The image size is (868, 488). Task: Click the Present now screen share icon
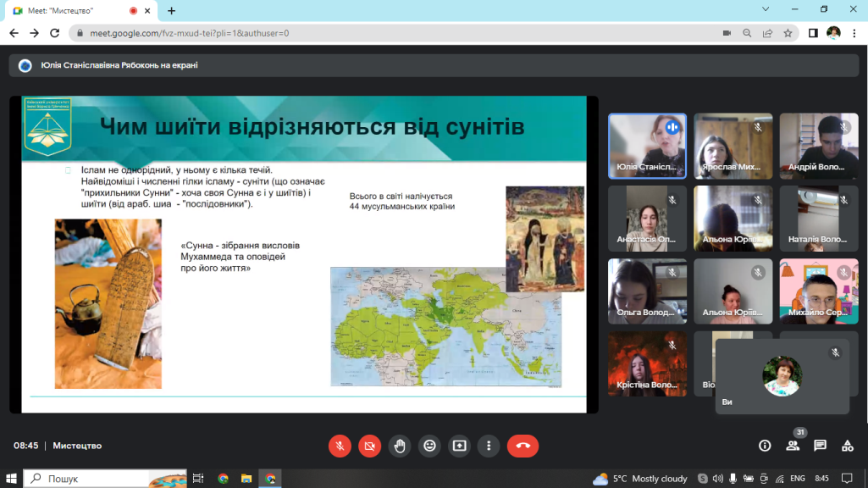pos(459,446)
